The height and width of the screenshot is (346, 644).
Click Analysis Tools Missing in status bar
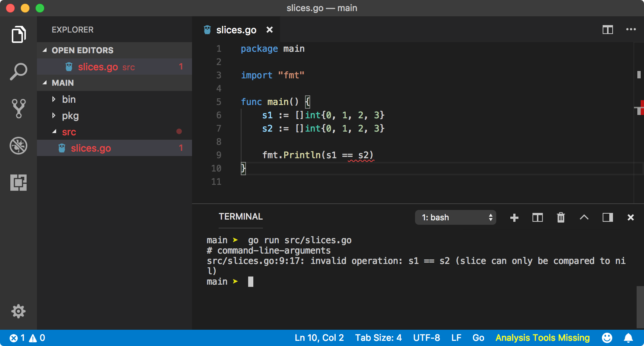point(542,337)
